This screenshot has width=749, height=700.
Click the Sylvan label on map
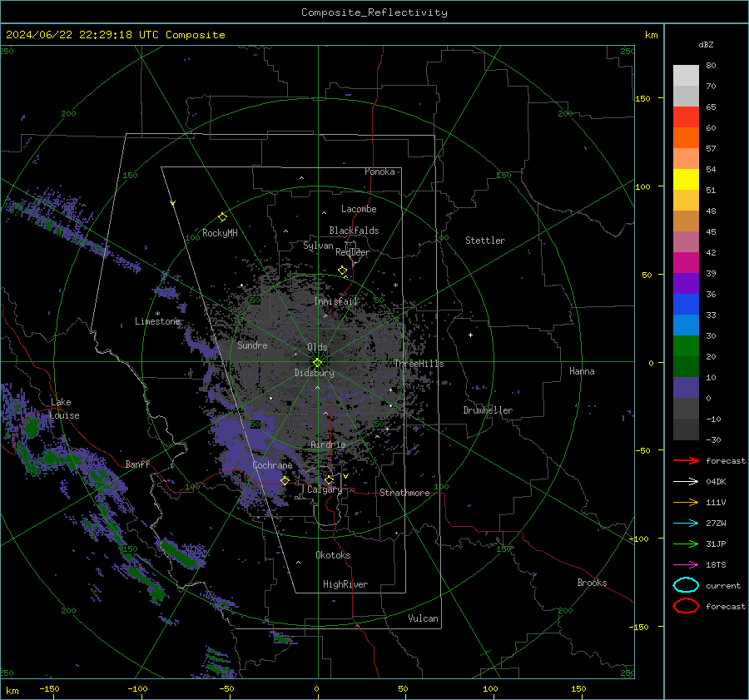click(x=318, y=246)
